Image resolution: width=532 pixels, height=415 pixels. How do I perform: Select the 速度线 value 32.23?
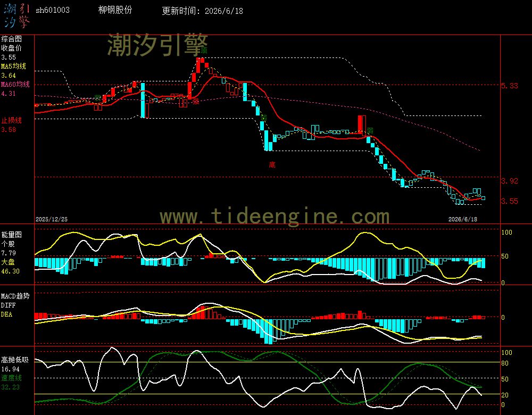pos(11,387)
